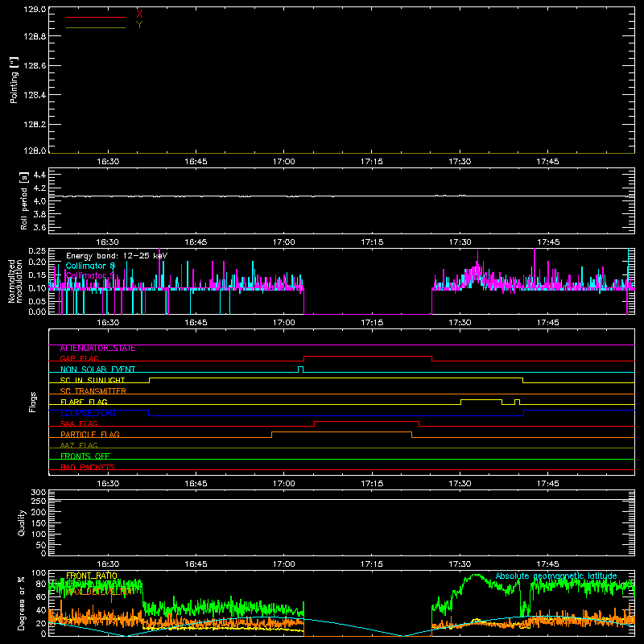
Task: Click the red X legend line
Action: (x=96, y=17)
